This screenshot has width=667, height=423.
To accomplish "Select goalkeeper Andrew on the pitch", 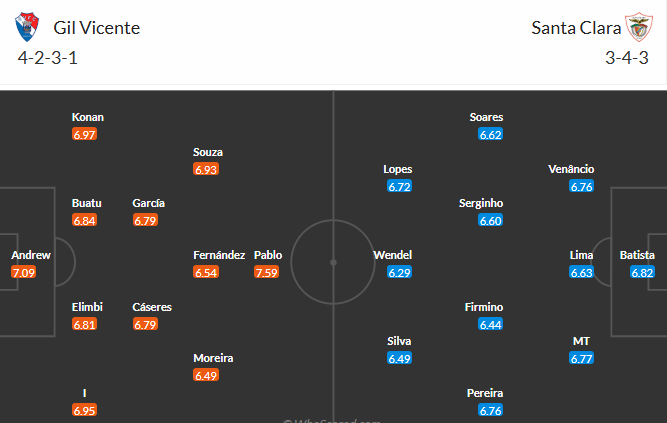I will click(31, 255).
